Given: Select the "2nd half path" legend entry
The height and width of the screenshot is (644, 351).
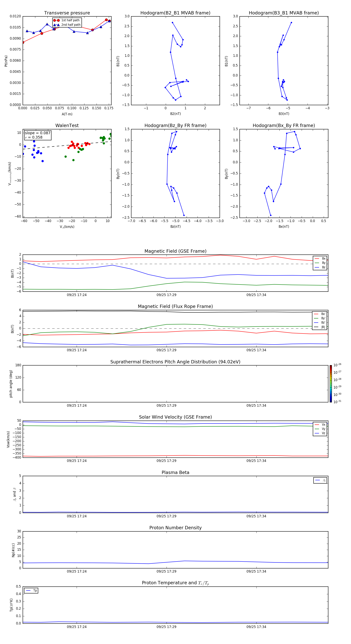Looking at the screenshot, I should pyautogui.click(x=67, y=25).
